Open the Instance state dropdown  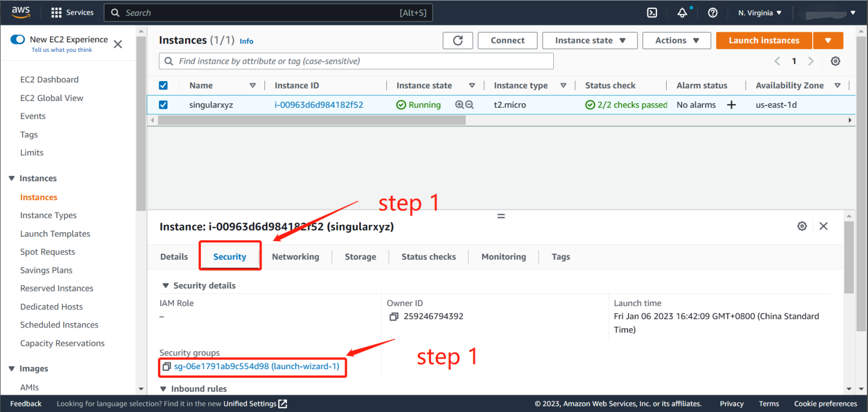(x=590, y=41)
